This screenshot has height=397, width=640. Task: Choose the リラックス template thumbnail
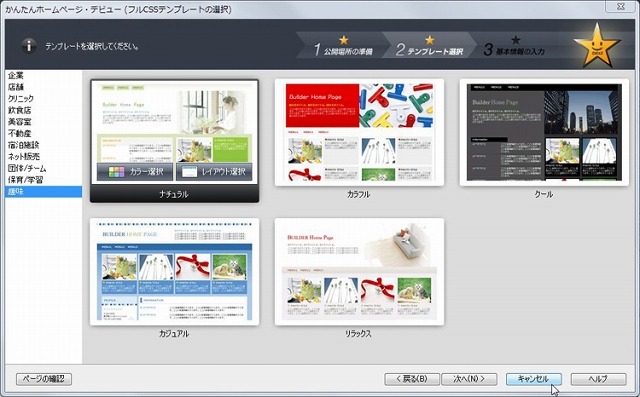359,272
